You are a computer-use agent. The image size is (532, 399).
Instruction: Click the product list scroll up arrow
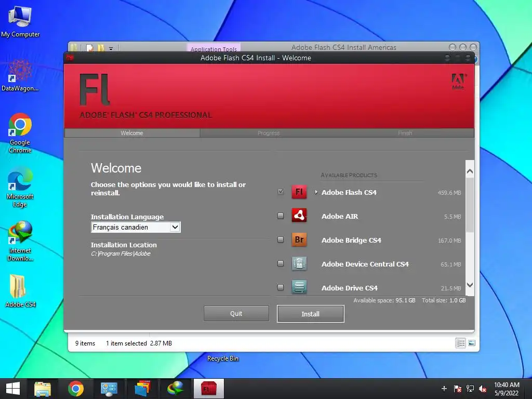click(470, 171)
